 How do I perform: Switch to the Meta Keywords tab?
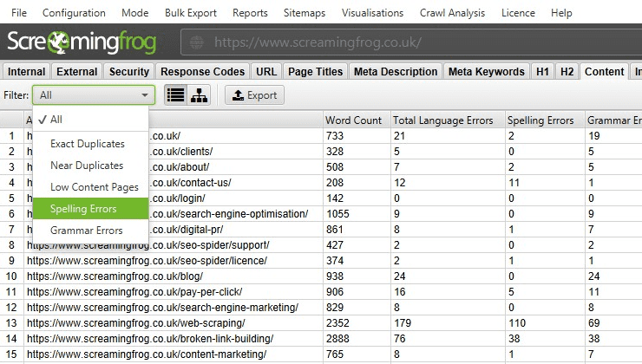pos(487,72)
